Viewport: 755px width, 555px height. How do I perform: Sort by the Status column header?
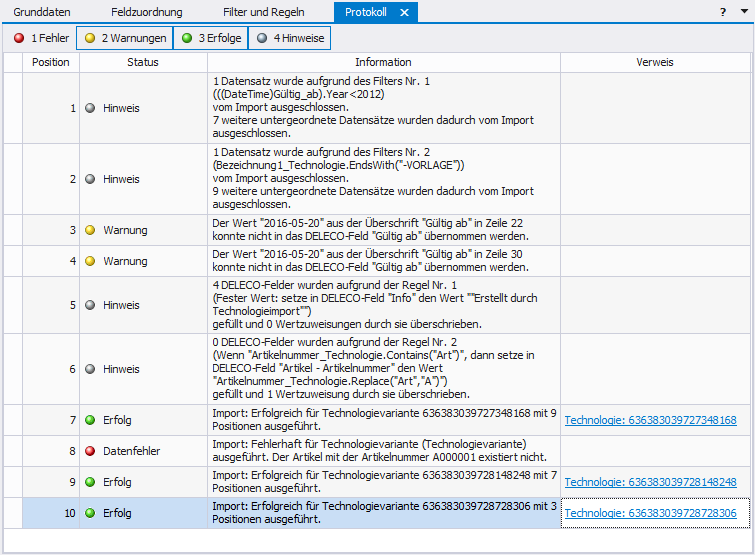click(x=143, y=62)
